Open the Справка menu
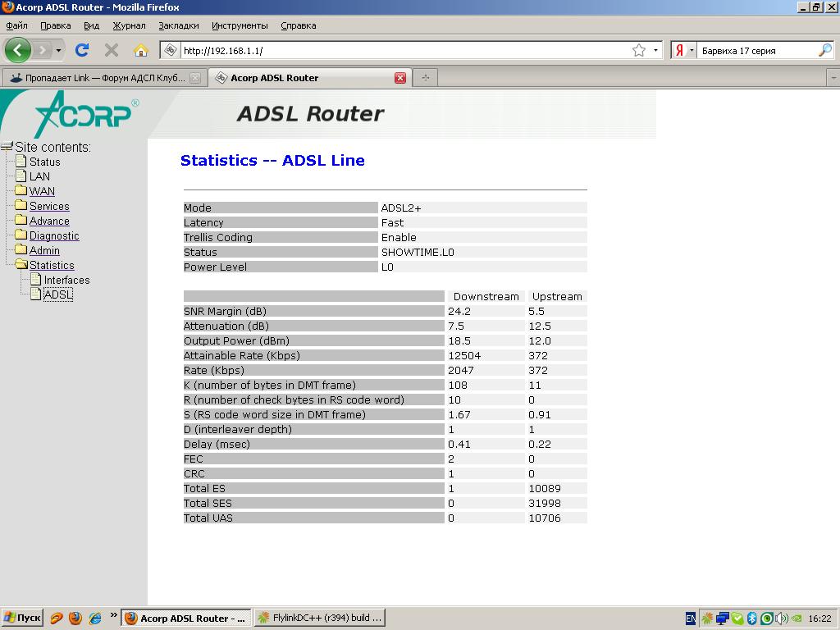This screenshot has height=630, width=840. (299, 25)
